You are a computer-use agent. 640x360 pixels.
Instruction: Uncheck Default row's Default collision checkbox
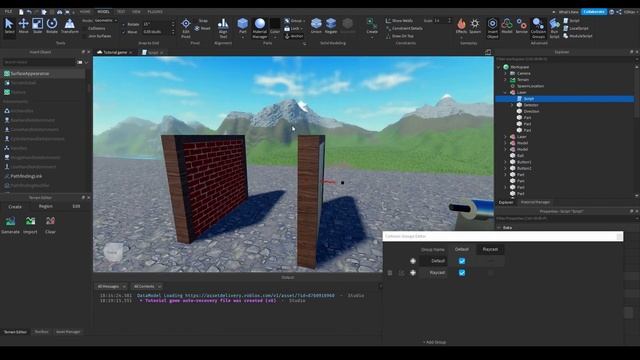coord(462,261)
